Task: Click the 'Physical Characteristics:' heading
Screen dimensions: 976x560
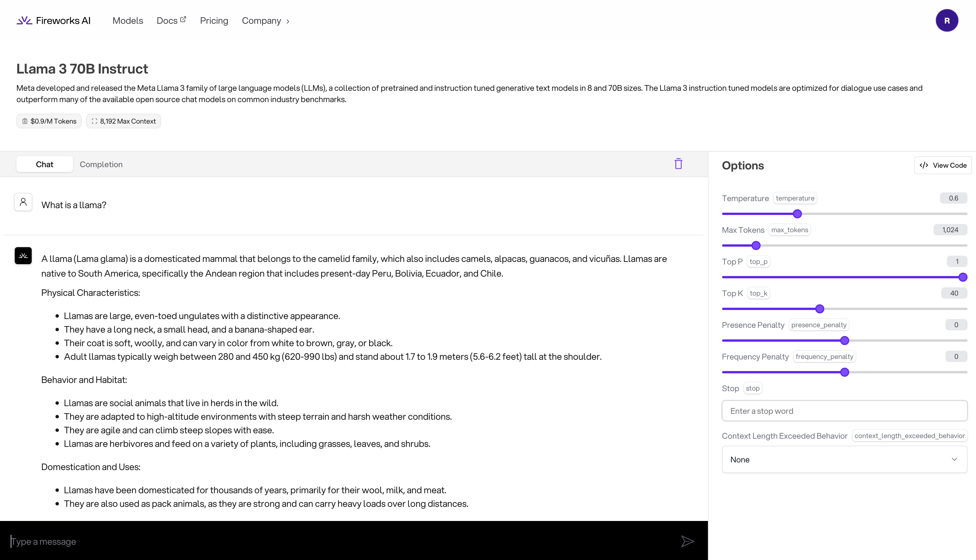Action: tap(91, 293)
